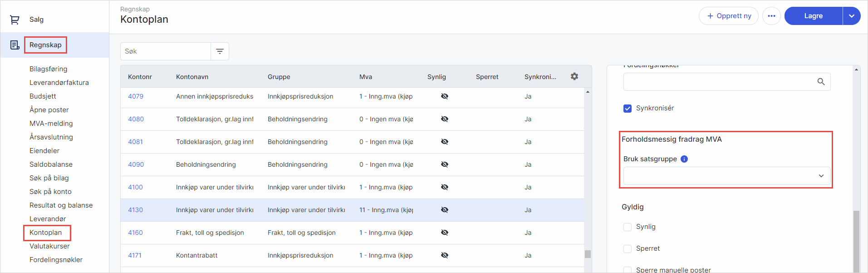Click the Lagre save button
868x273 pixels.
pyautogui.click(x=813, y=16)
